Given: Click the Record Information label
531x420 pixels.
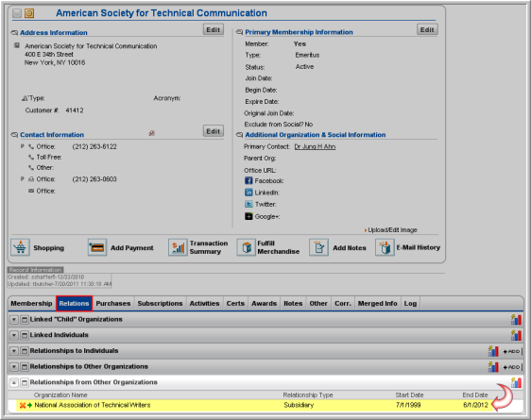Looking at the screenshot, I should point(36,270).
